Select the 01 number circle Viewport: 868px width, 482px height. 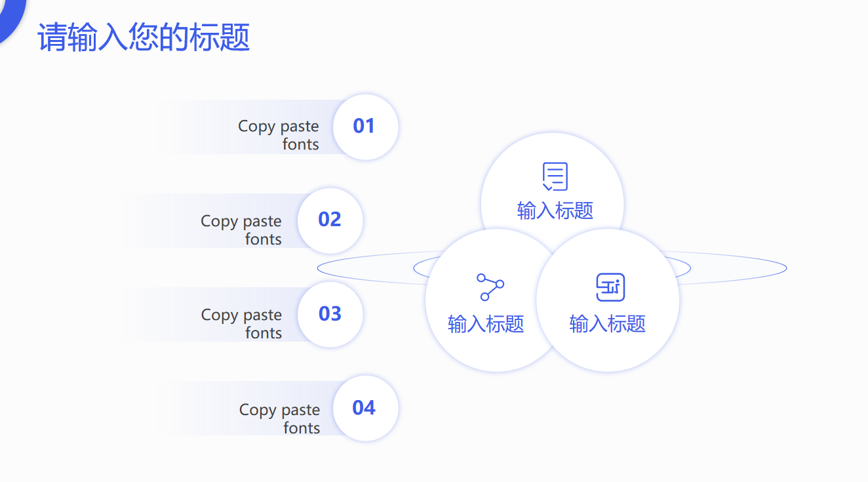[x=365, y=127]
